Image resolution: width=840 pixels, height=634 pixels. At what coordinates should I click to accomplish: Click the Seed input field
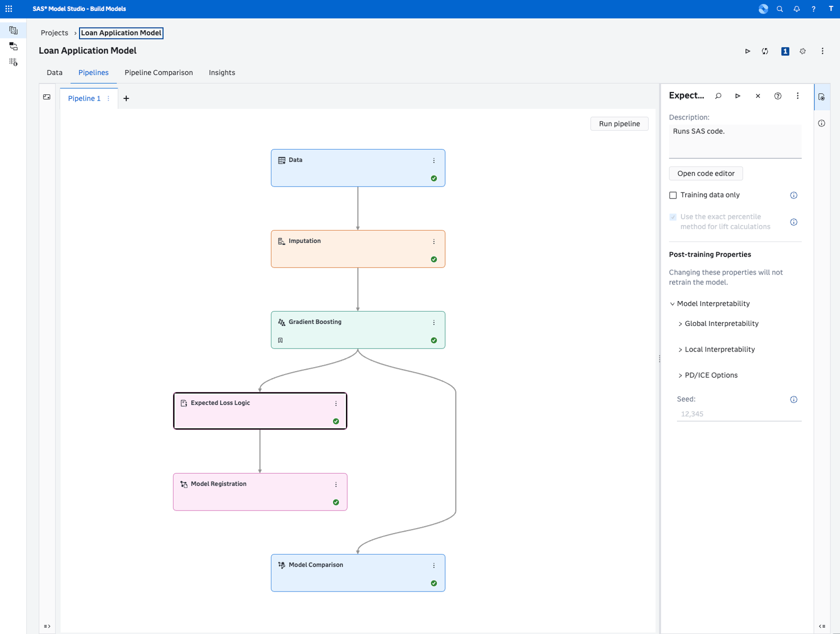pos(739,414)
